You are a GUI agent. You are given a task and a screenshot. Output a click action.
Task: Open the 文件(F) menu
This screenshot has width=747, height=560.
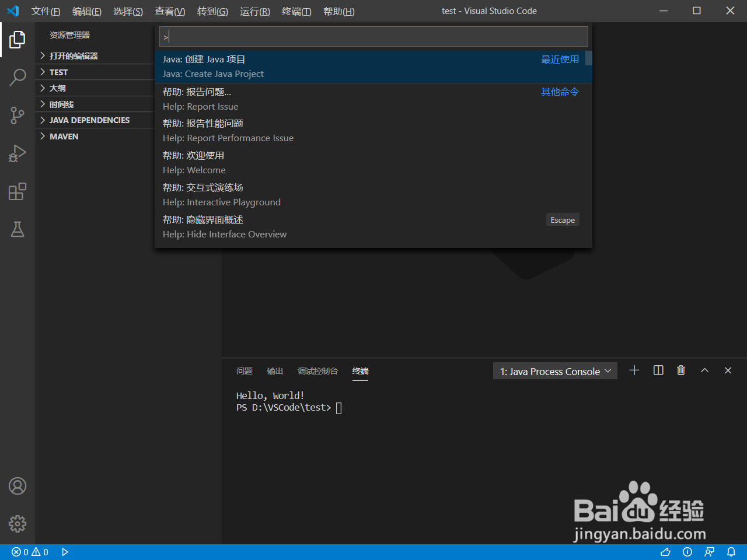coord(46,11)
